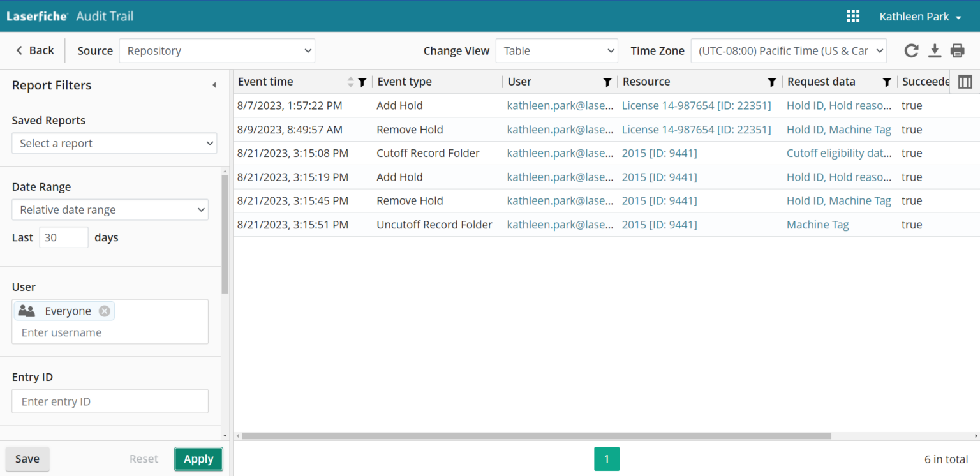Click the Enter entry ID field
980x476 pixels.
point(110,401)
